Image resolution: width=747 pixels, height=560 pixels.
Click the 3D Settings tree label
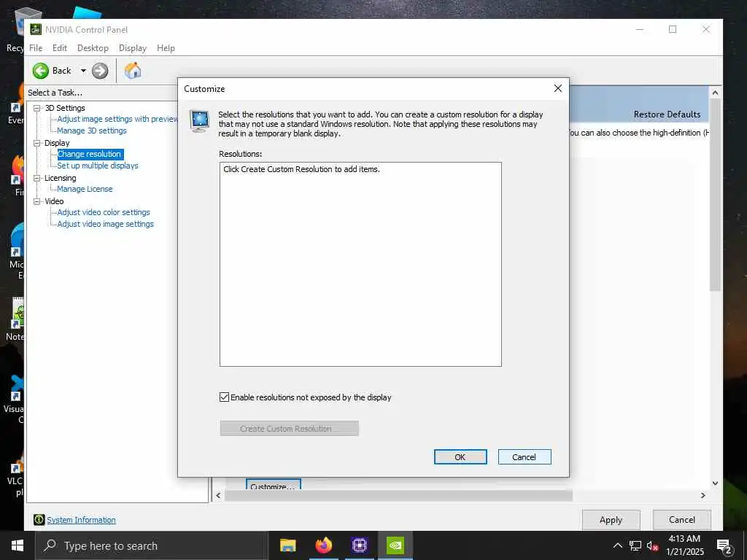point(65,108)
